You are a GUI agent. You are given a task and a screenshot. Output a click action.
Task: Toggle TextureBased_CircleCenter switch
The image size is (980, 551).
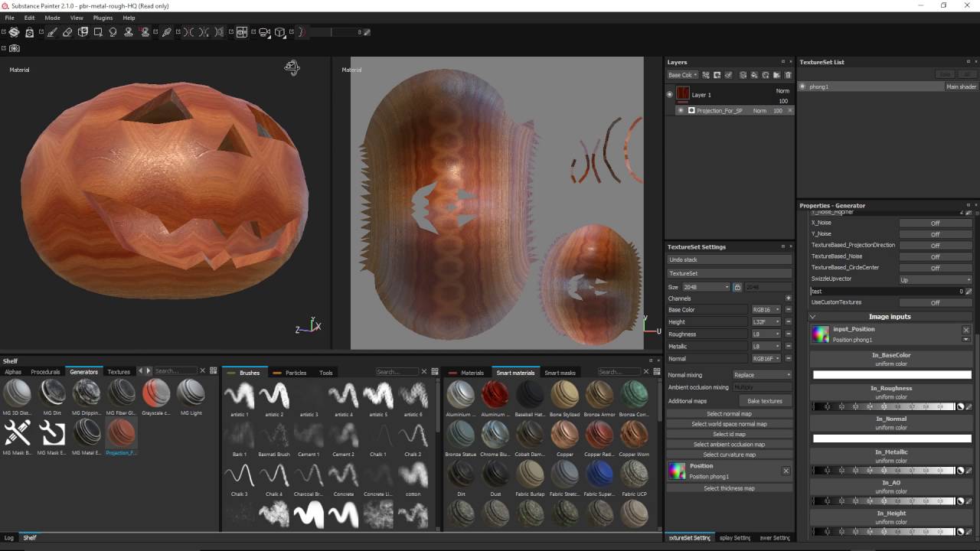(x=935, y=268)
